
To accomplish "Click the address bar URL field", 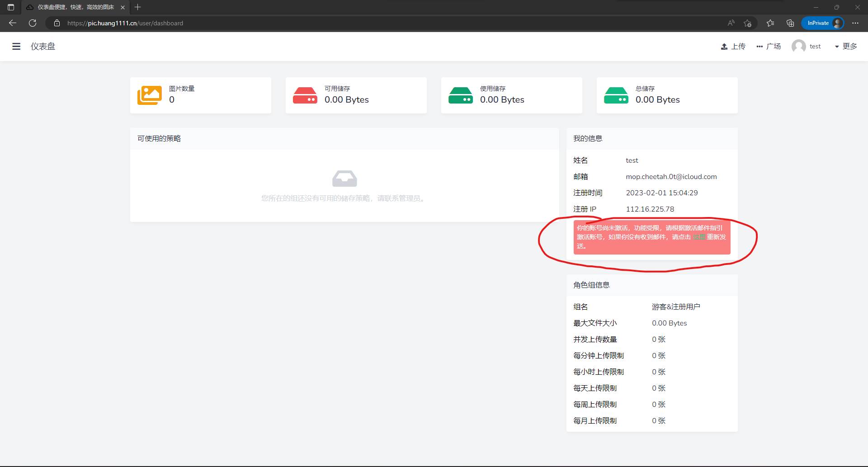I will (362, 23).
